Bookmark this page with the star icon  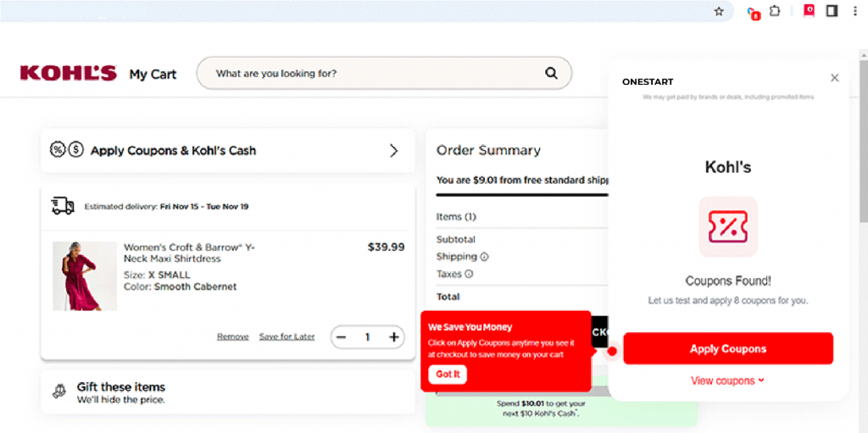point(719,11)
